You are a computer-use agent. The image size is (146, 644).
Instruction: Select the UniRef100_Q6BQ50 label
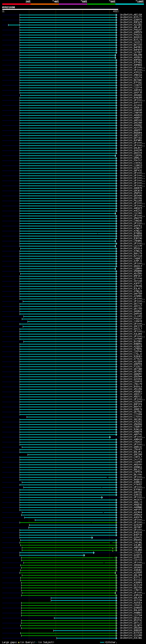coord(131,374)
